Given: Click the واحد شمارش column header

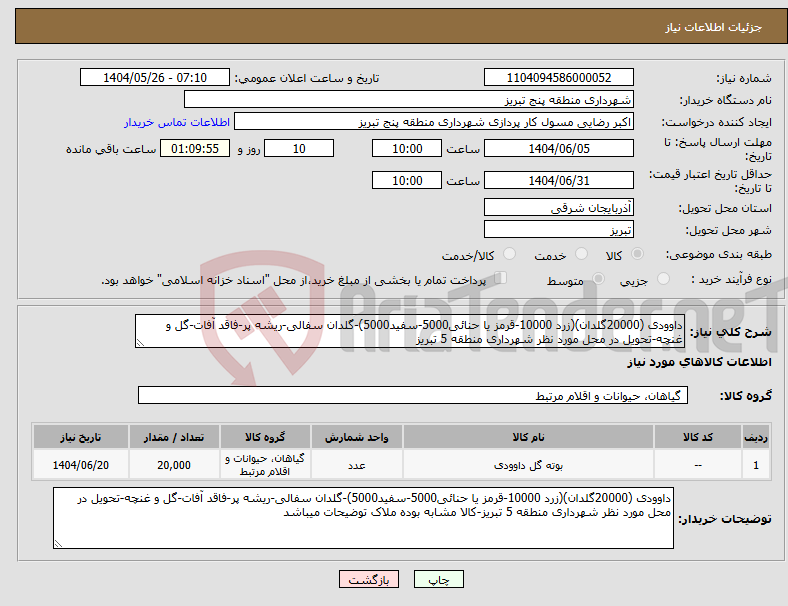Looking at the screenshot, I should 356,437.
